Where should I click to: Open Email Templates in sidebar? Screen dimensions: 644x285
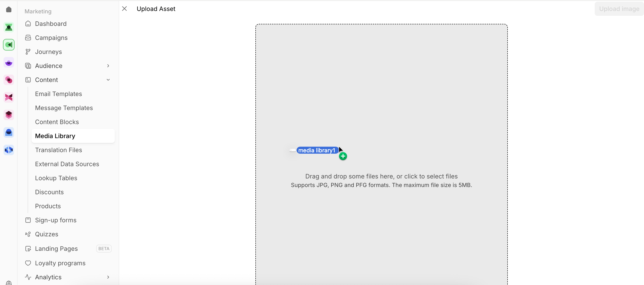click(x=58, y=94)
